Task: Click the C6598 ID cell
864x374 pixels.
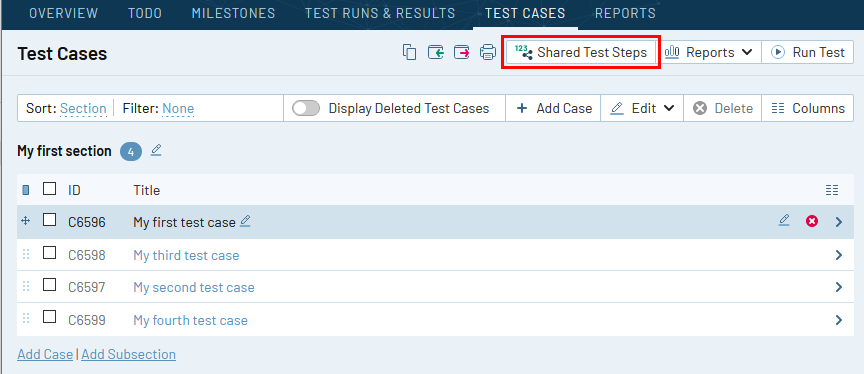Action: coord(87,256)
